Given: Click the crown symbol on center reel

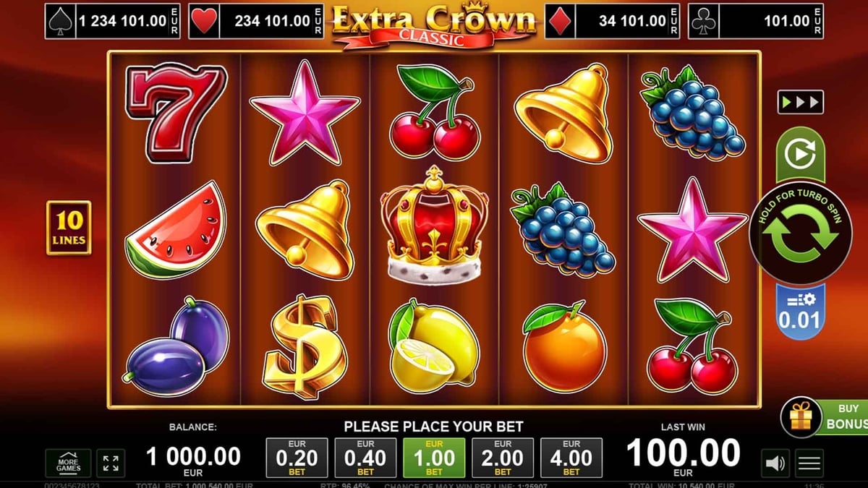Looking at the screenshot, I should 435,225.
